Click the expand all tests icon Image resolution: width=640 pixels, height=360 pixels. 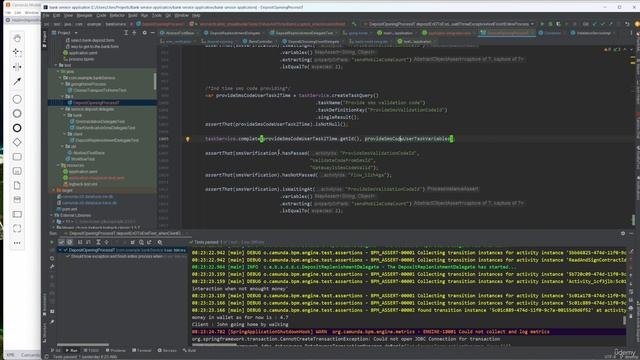point(98,242)
